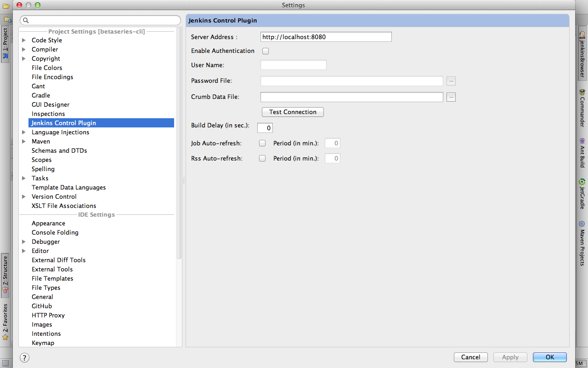Image resolution: width=588 pixels, height=368 pixels.
Task: Open the help question mark button
Action: point(25,357)
